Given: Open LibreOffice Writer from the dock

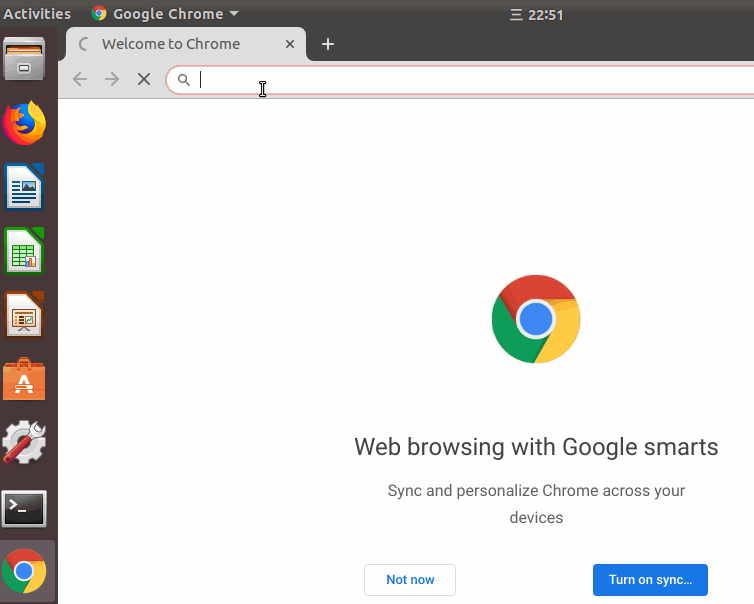Looking at the screenshot, I should [x=24, y=187].
